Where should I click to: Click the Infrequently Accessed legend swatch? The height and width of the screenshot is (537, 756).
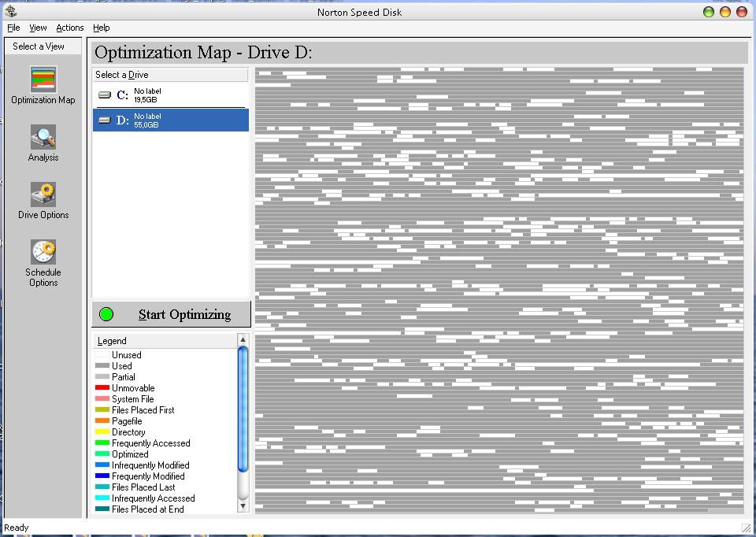click(x=102, y=498)
